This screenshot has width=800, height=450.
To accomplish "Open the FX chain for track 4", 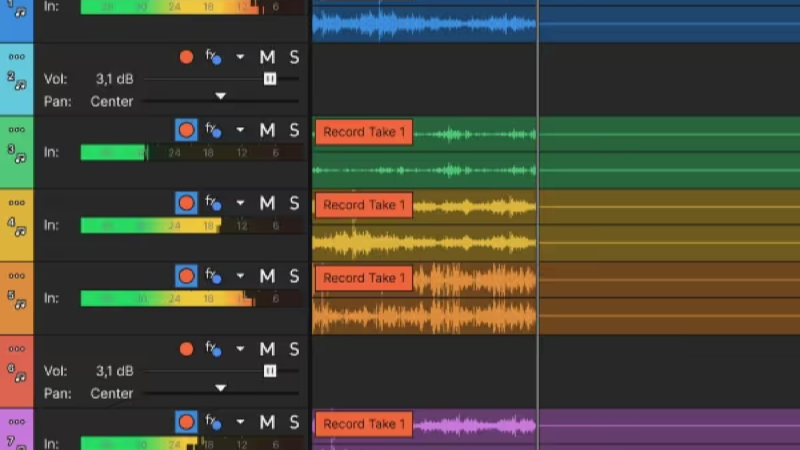I will 213,203.
